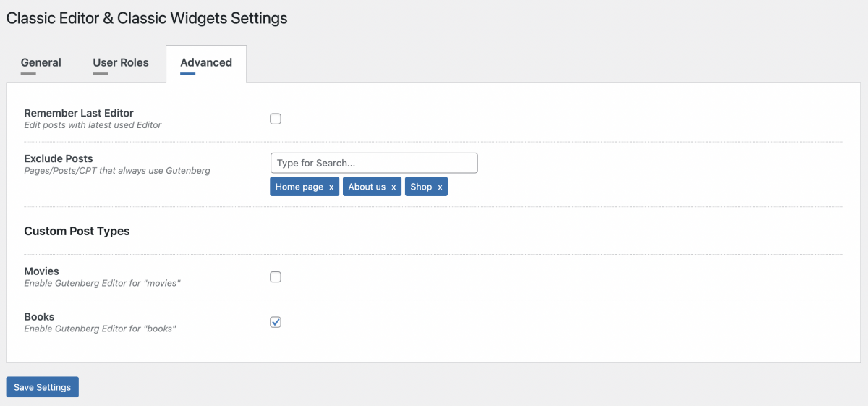
Task: Select the Advanced tab
Action: point(206,63)
